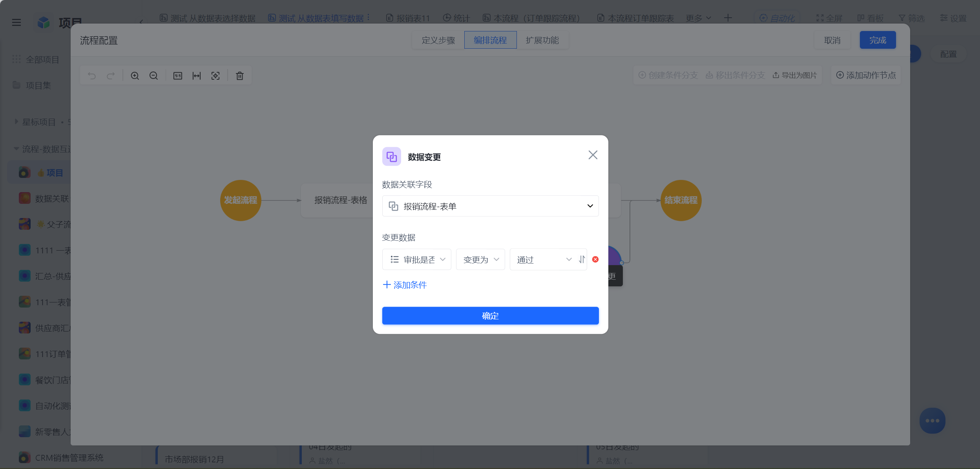The image size is (980, 469).
Task: Zoom out on the flow canvas
Action: click(x=153, y=76)
